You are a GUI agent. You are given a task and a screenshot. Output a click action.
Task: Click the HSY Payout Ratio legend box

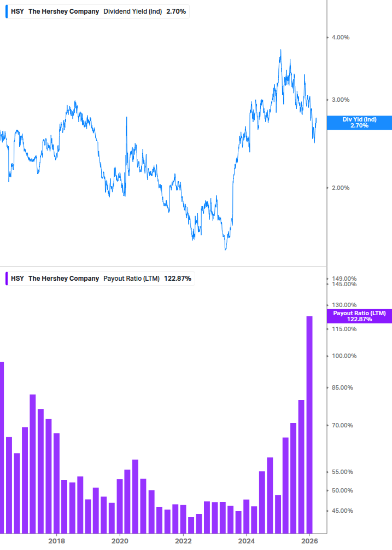(100, 279)
